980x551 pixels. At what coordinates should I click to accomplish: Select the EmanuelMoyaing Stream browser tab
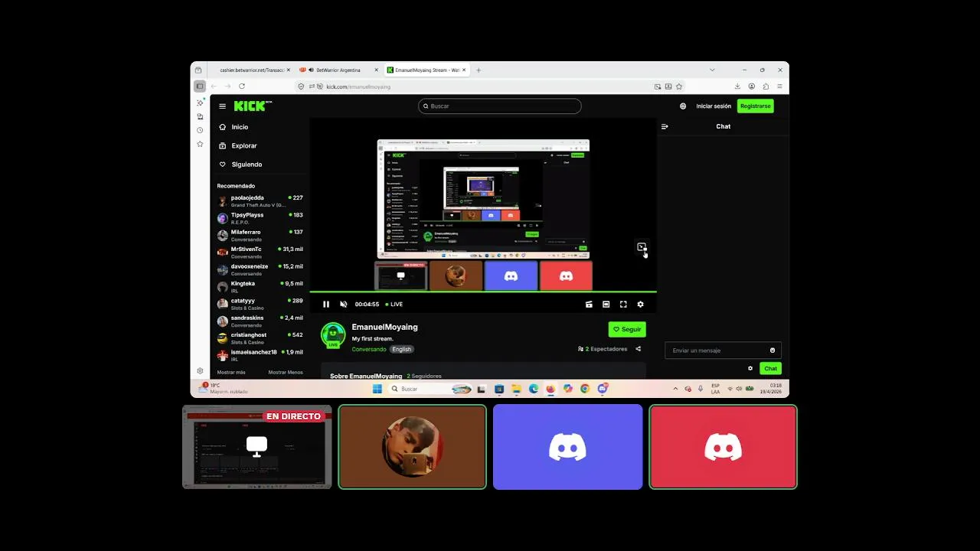click(427, 70)
